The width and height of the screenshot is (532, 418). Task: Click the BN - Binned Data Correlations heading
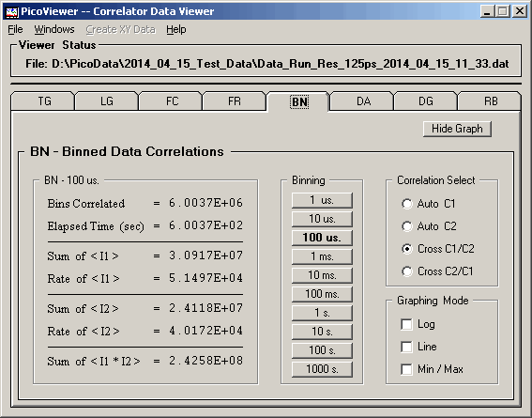(127, 152)
